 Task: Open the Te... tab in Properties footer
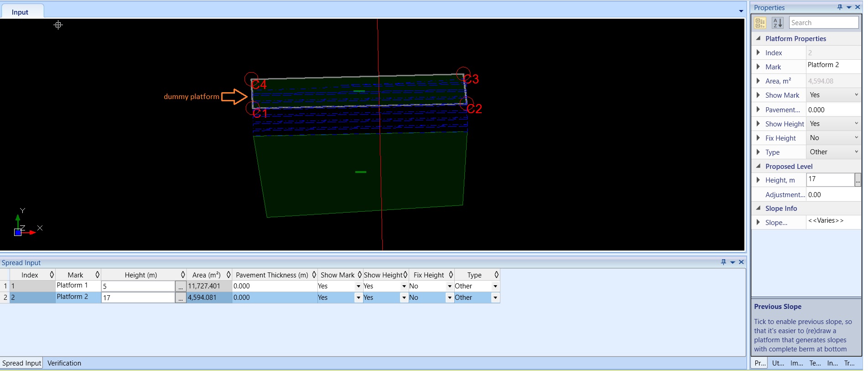(815, 363)
